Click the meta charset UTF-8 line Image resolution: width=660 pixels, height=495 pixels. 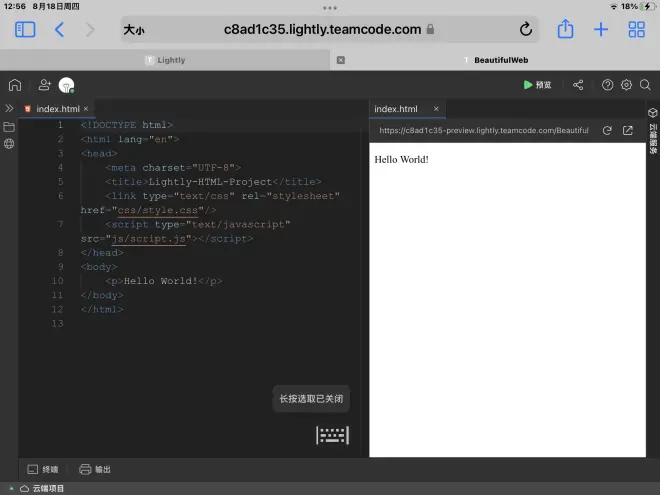coord(173,168)
